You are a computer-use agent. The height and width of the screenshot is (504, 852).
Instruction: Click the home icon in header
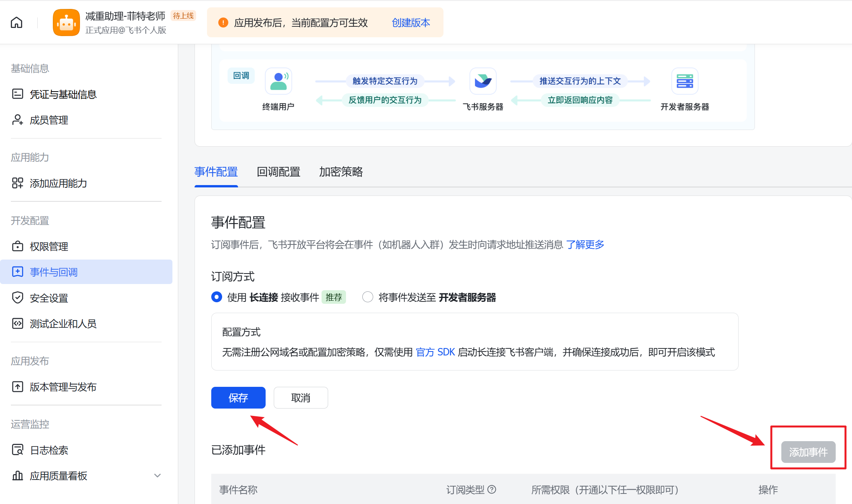coord(16,23)
